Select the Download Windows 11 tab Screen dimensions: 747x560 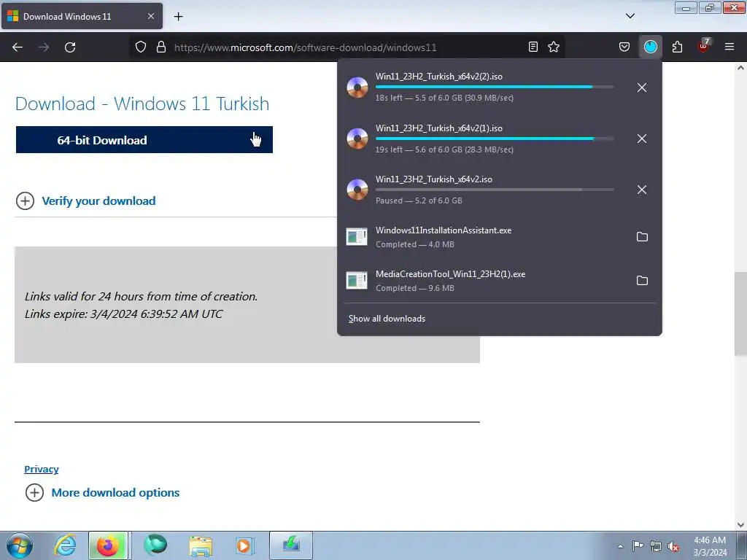82,16
